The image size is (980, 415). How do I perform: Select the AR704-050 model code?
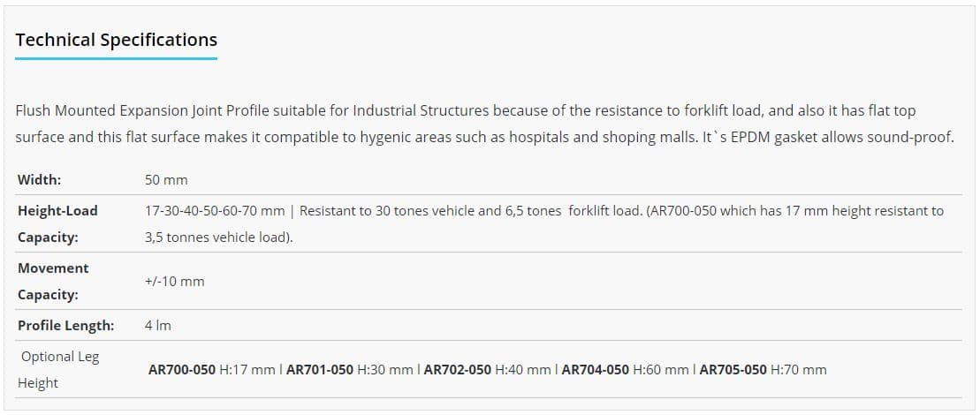tap(595, 370)
